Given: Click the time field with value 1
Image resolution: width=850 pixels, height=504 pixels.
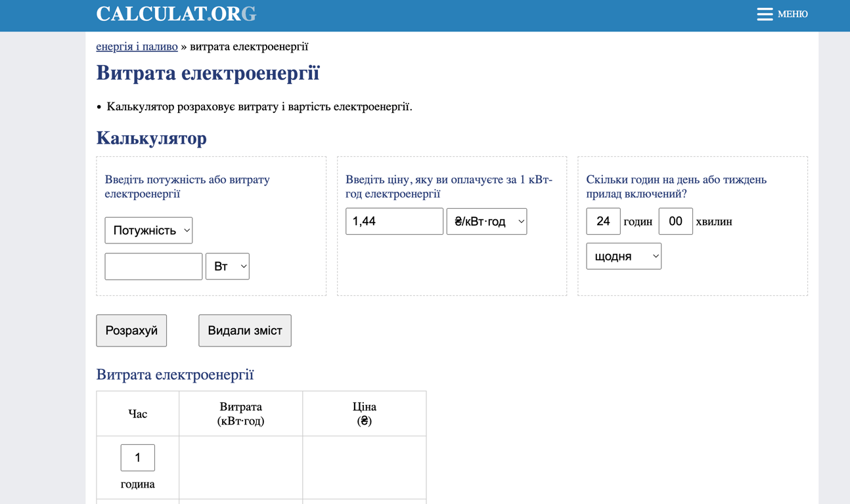Looking at the screenshot, I should pyautogui.click(x=137, y=458).
